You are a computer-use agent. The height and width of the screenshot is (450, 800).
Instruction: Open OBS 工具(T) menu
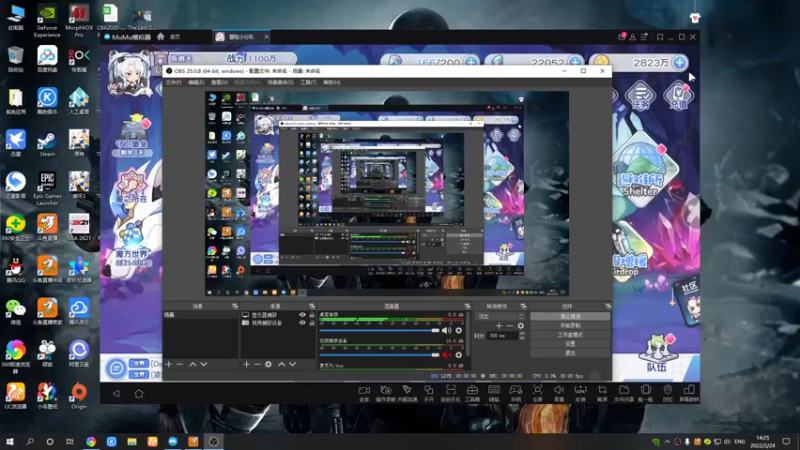click(308, 82)
